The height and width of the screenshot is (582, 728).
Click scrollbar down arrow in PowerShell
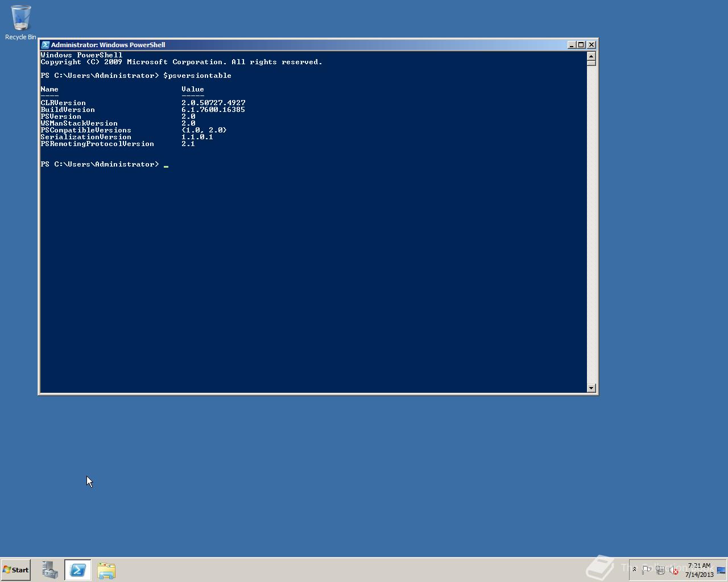tap(591, 388)
